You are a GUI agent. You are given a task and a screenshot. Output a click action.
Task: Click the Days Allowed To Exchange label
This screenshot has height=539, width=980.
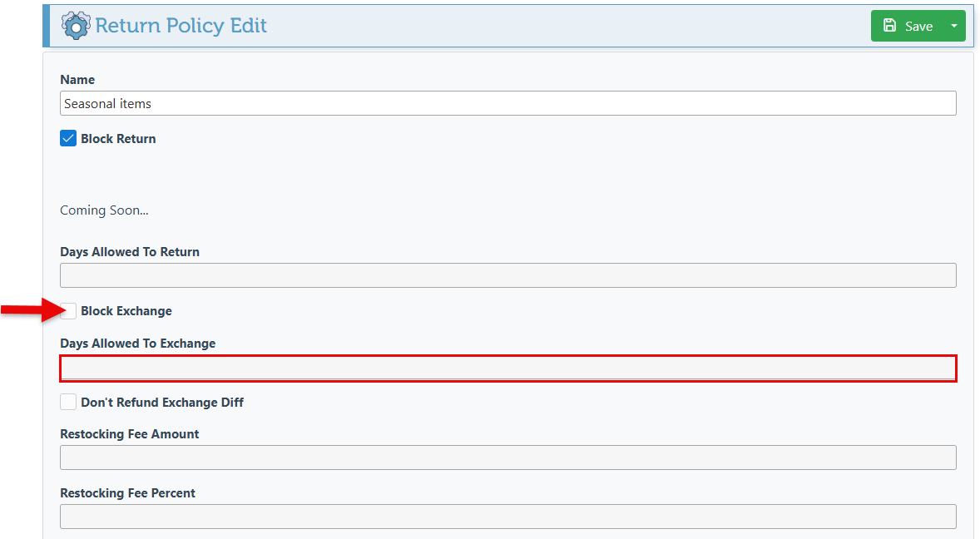tap(137, 344)
